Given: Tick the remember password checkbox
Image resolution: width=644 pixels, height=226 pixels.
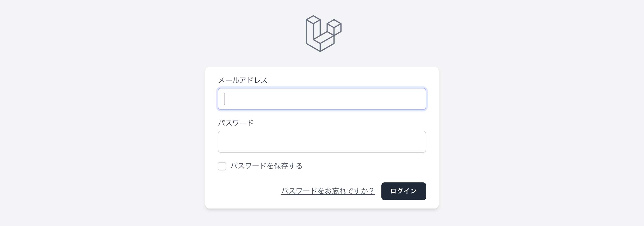Looking at the screenshot, I should 222,166.
